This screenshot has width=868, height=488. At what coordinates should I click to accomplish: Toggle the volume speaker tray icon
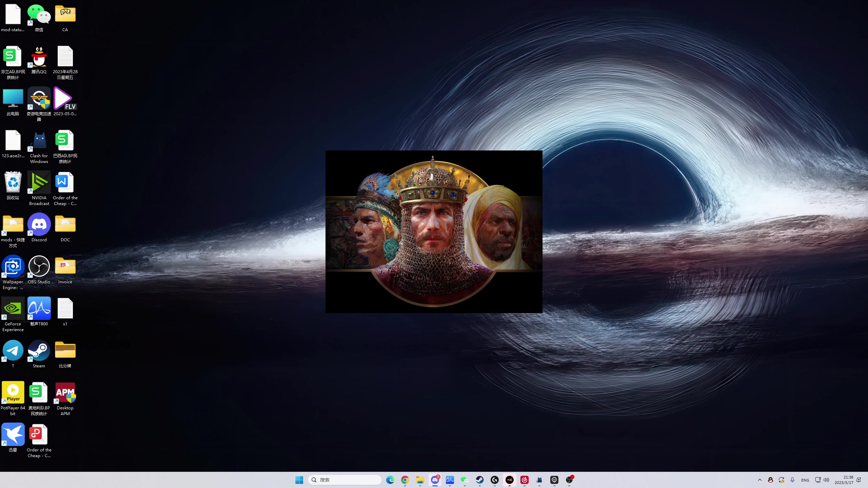coord(826,480)
